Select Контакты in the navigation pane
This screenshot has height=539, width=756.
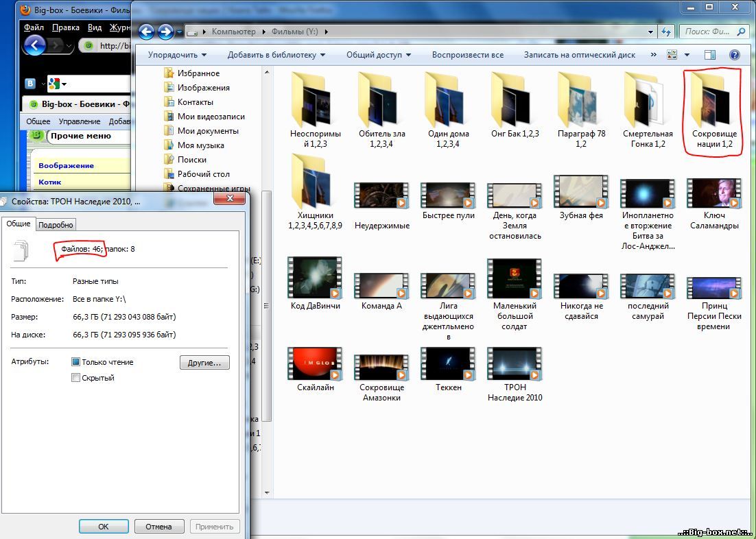pyautogui.click(x=188, y=102)
